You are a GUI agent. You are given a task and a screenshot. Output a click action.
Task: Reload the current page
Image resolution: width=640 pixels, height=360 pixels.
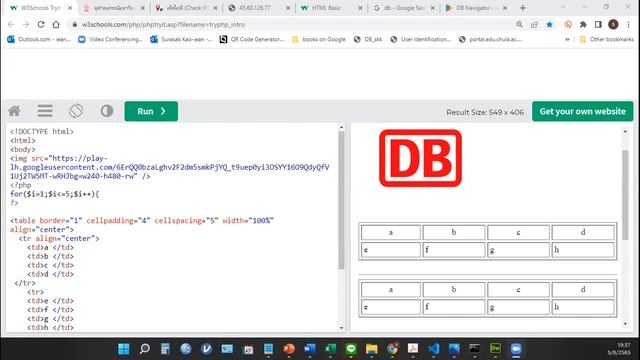pos(41,24)
